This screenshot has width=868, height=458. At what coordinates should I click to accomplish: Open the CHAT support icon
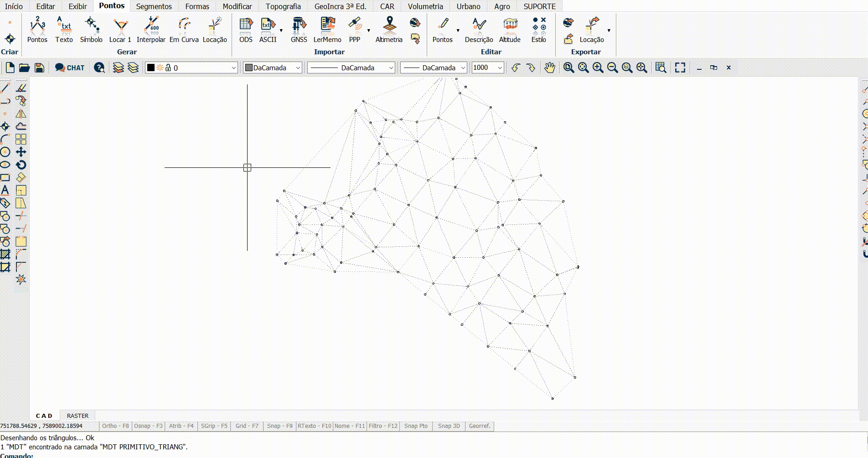point(70,68)
